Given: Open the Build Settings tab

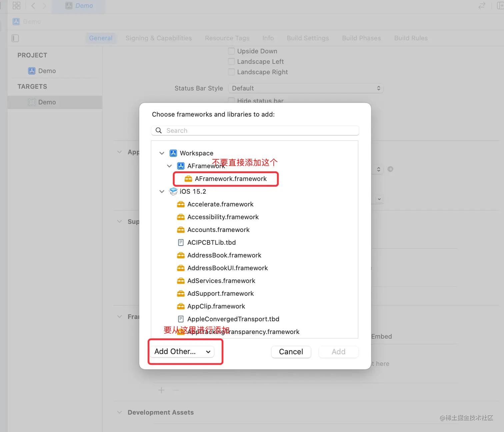Looking at the screenshot, I should point(308,38).
